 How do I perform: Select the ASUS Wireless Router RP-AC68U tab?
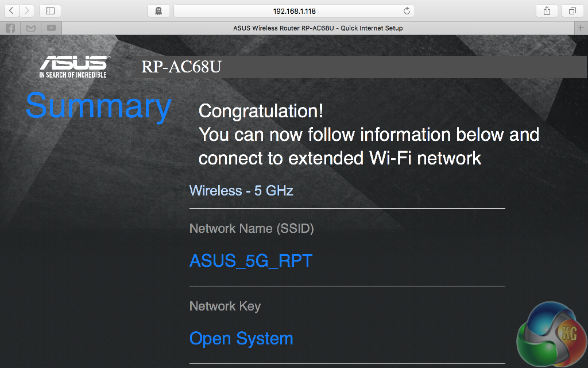(318, 28)
